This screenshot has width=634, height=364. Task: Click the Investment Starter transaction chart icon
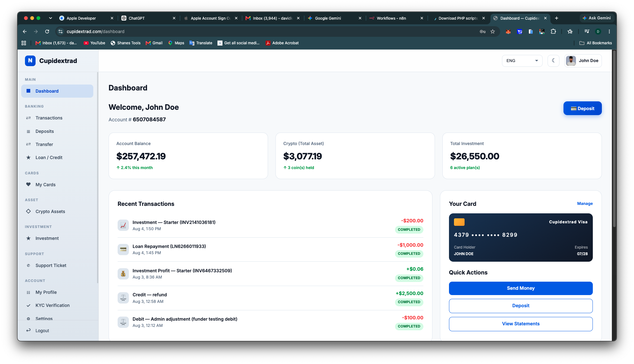(x=123, y=225)
